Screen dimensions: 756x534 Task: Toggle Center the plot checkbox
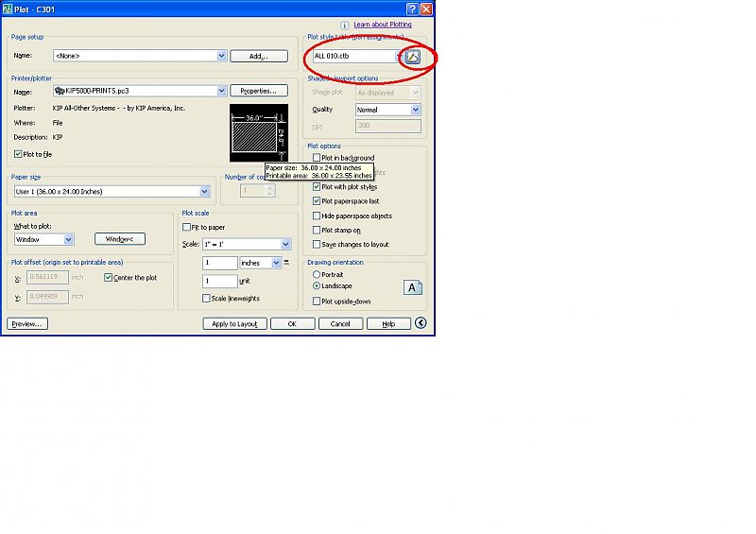point(108,278)
